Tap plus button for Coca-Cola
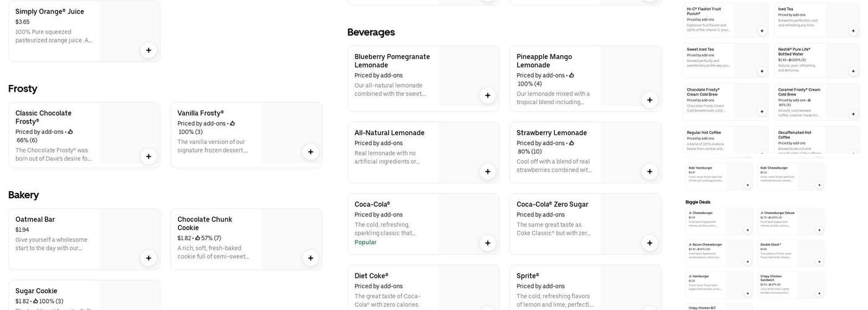 pos(487,243)
